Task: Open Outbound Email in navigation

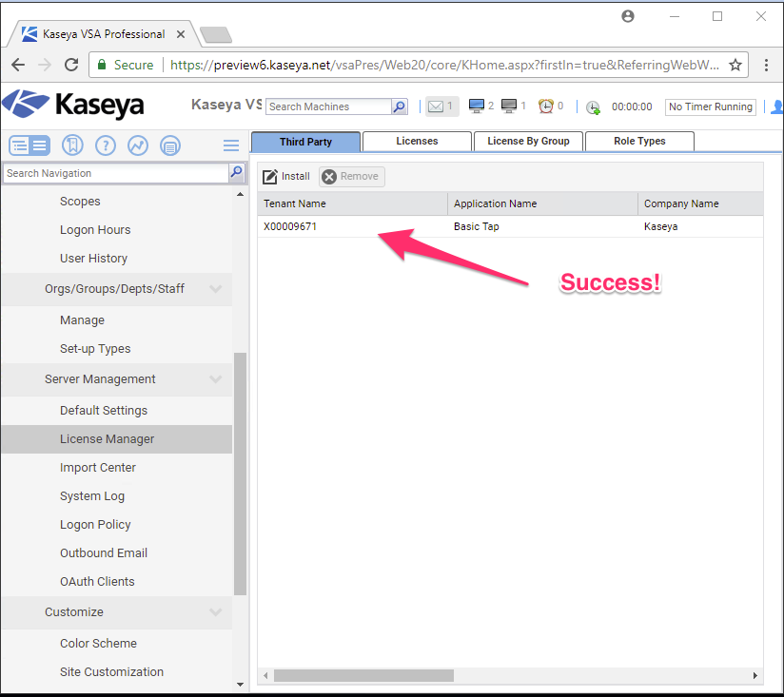Action: (x=104, y=553)
